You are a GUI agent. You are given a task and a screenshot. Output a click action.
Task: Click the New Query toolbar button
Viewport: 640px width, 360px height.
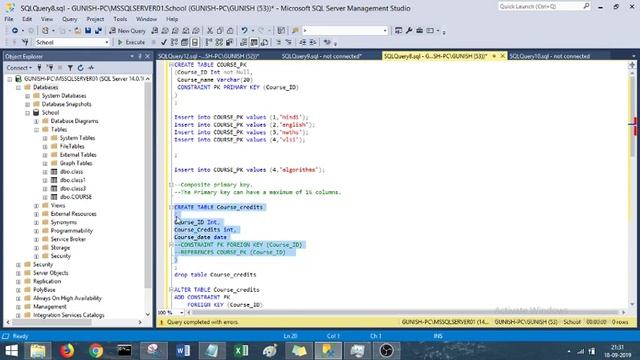pos(127,31)
